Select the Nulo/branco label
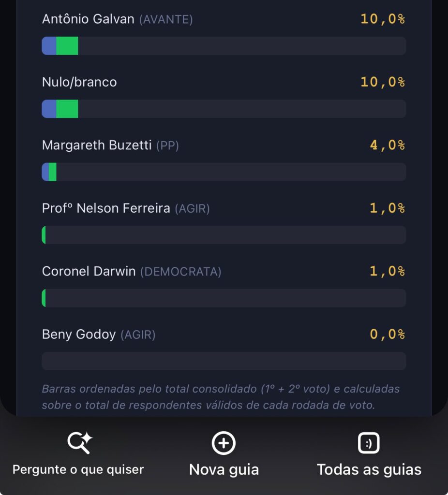The height and width of the screenshot is (495, 448). coord(79,82)
